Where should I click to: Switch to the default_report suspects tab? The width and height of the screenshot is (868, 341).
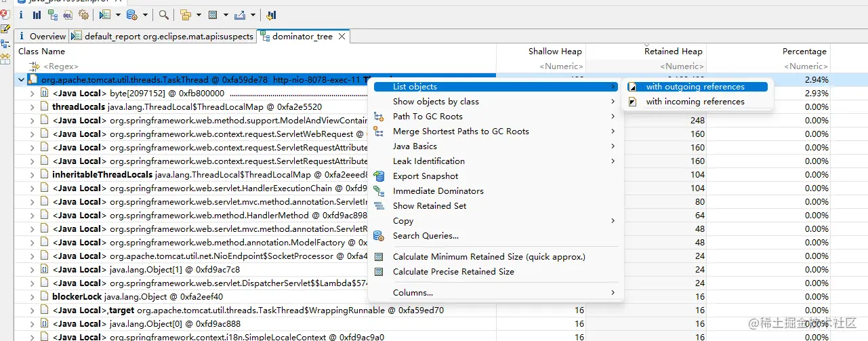(x=163, y=37)
